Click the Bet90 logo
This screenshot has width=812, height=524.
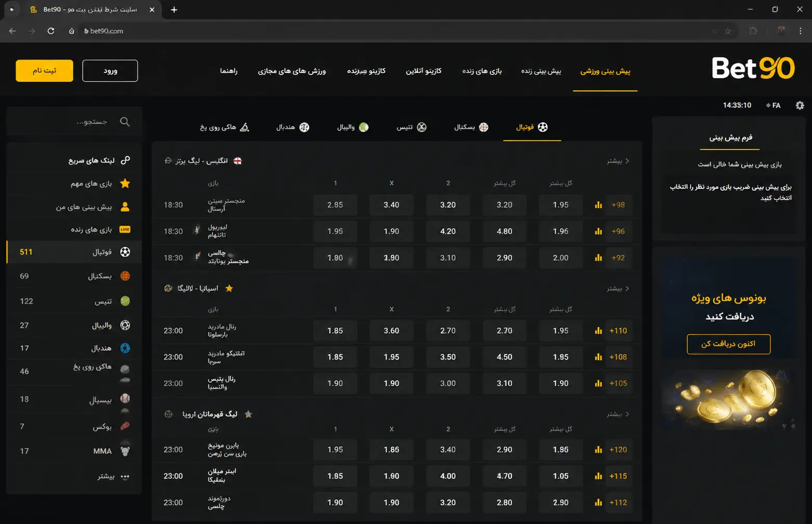coord(753,68)
